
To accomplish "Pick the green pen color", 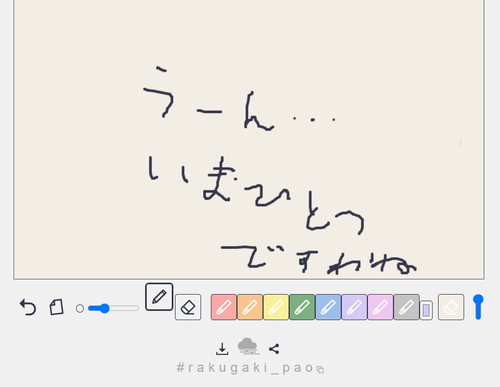I will click(302, 307).
